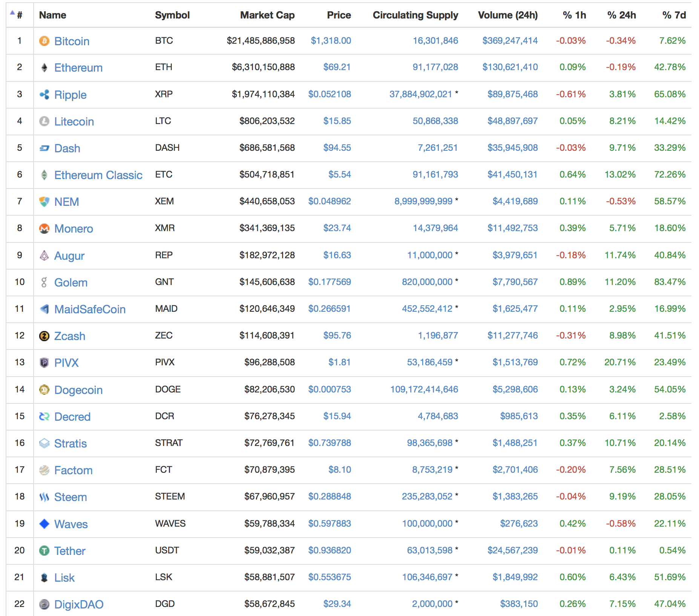Viewport: 699px width, 616px height.
Task: Click Decred volume $985,613
Action: click(519, 416)
